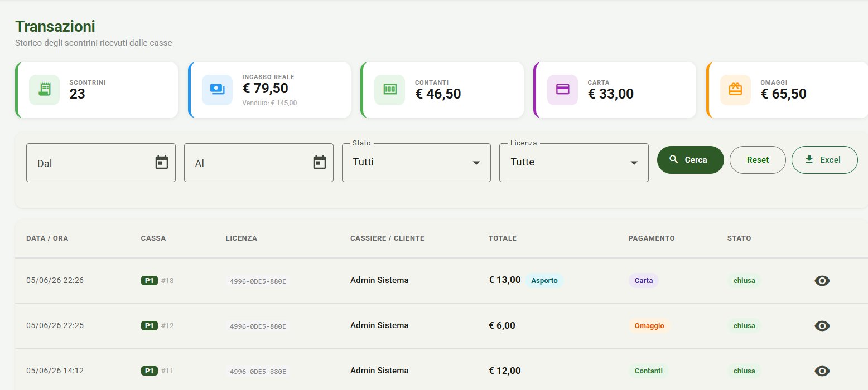This screenshot has height=390, width=868.
Task: Click the P1 badge on receipt #12
Action: [150, 325]
